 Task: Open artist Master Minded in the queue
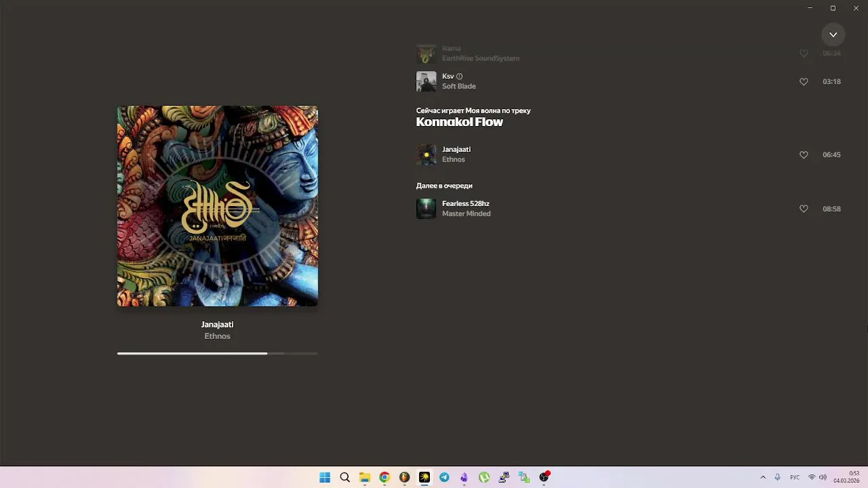(467, 213)
